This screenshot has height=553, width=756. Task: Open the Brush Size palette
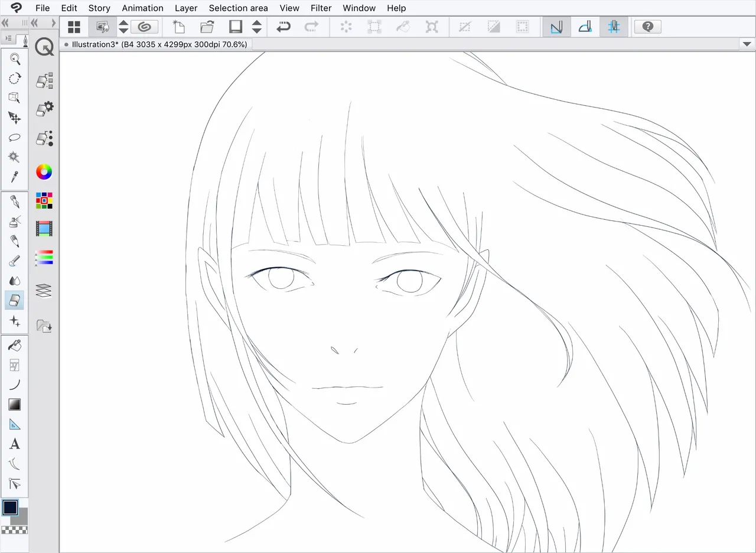tap(44, 138)
